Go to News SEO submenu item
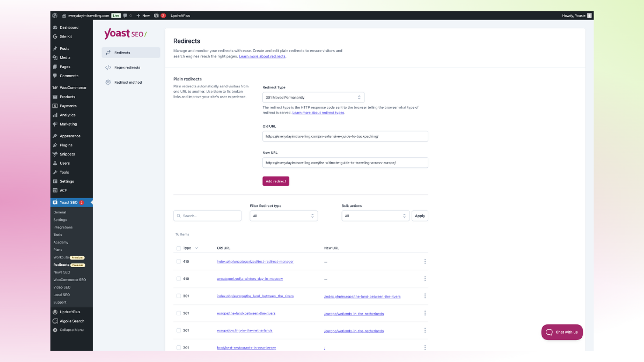 pos(62,272)
